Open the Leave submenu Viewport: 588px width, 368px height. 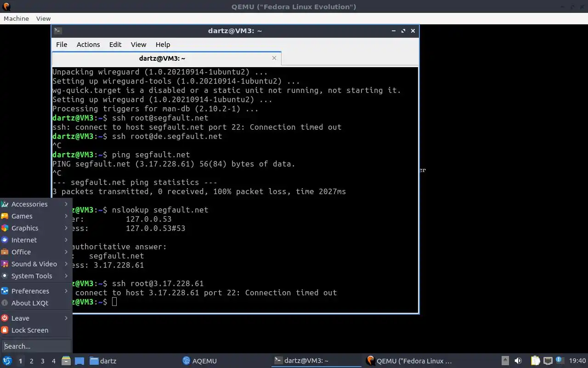[35, 318]
